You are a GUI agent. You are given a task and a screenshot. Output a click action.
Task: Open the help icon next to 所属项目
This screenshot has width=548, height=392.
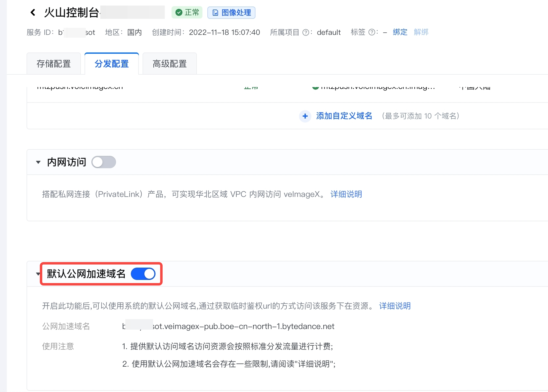305,32
